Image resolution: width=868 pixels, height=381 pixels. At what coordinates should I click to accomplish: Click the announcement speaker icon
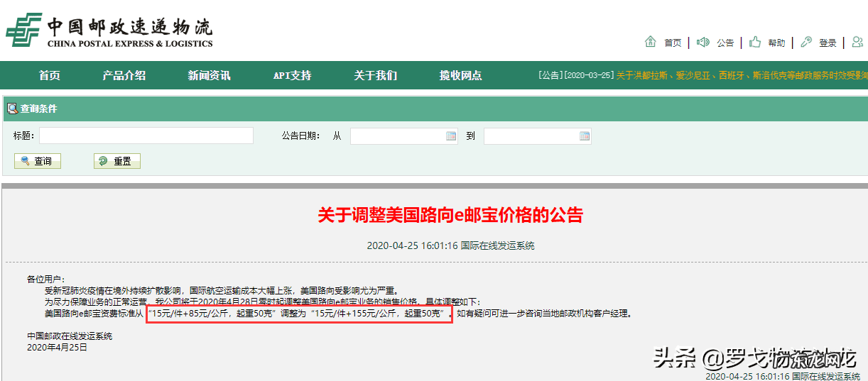pyautogui.click(x=703, y=42)
